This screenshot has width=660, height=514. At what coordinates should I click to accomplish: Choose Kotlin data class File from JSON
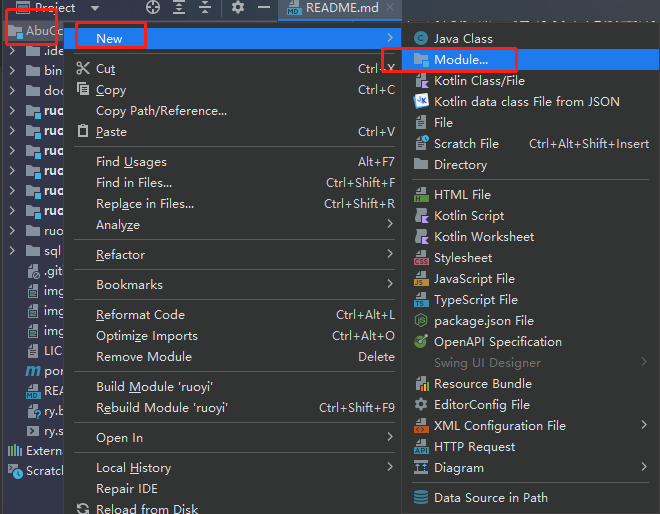point(531,101)
